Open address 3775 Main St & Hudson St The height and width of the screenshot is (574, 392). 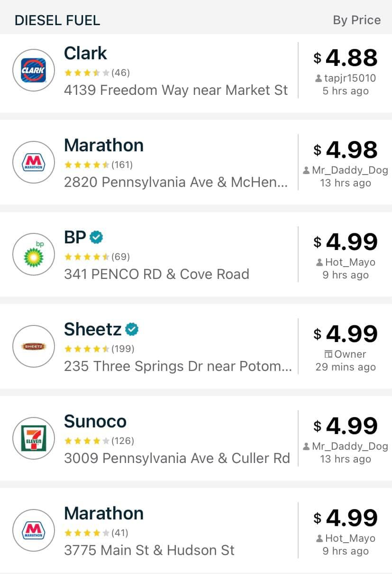(149, 550)
